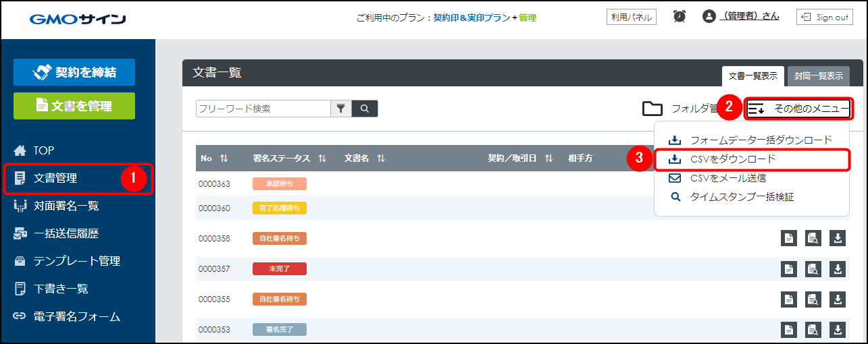Open the その他のメニュー dropdown

pyautogui.click(x=798, y=109)
